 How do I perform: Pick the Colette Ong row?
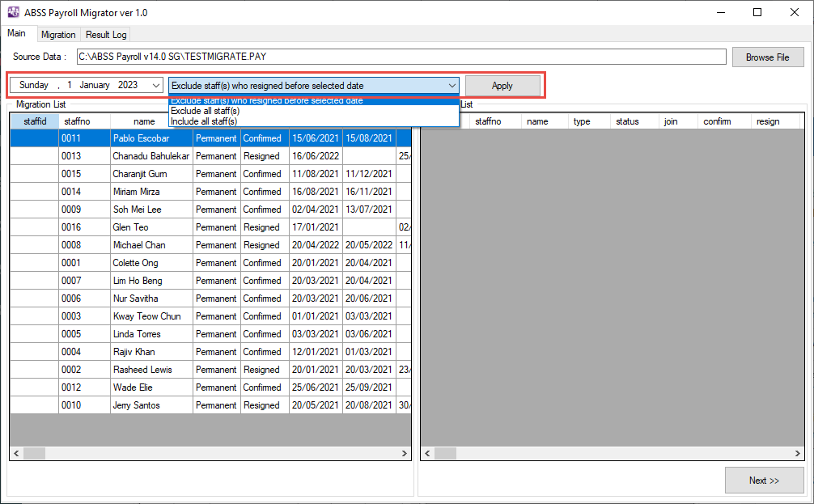pos(210,263)
